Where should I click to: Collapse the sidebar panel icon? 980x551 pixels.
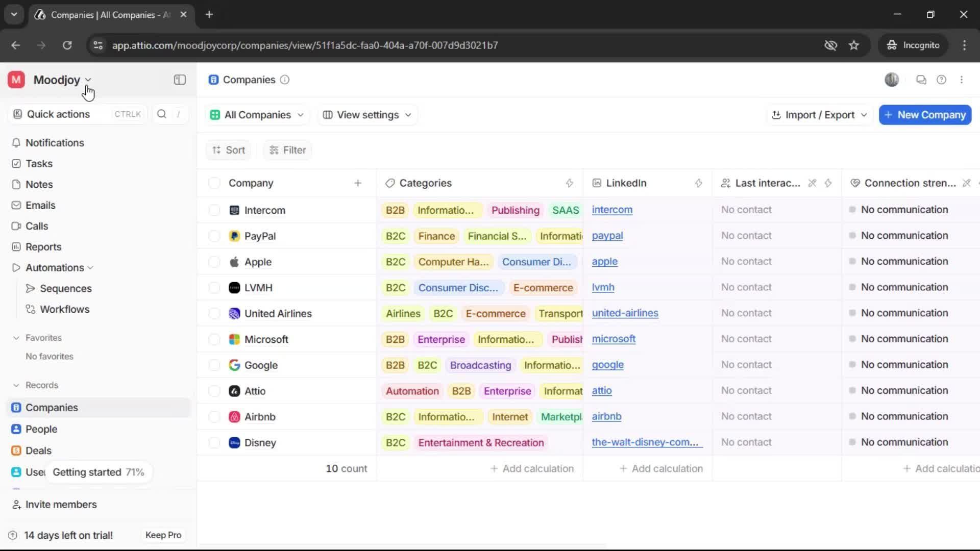(180, 80)
